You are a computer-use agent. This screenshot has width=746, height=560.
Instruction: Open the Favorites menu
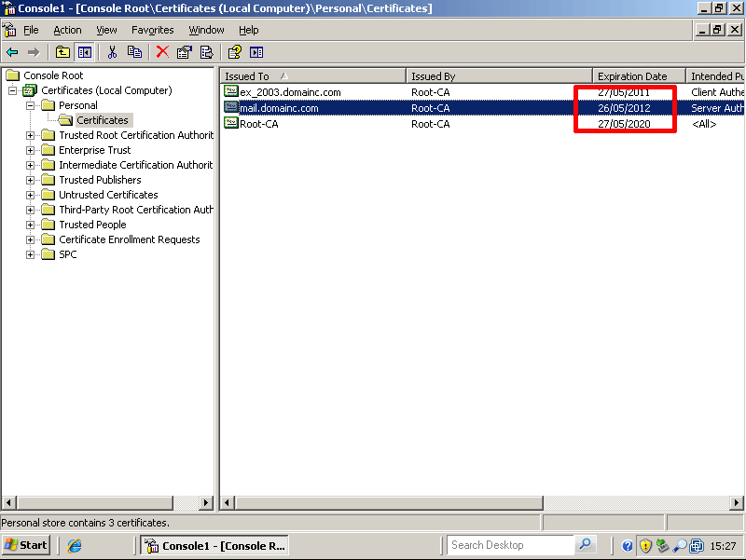click(x=152, y=30)
